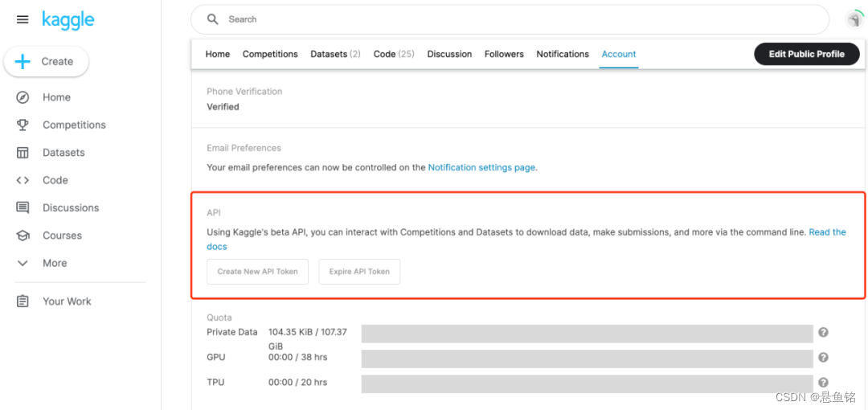Click Create New API Token button
Viewport: 868px width, 410px height.
click(257, 272)
